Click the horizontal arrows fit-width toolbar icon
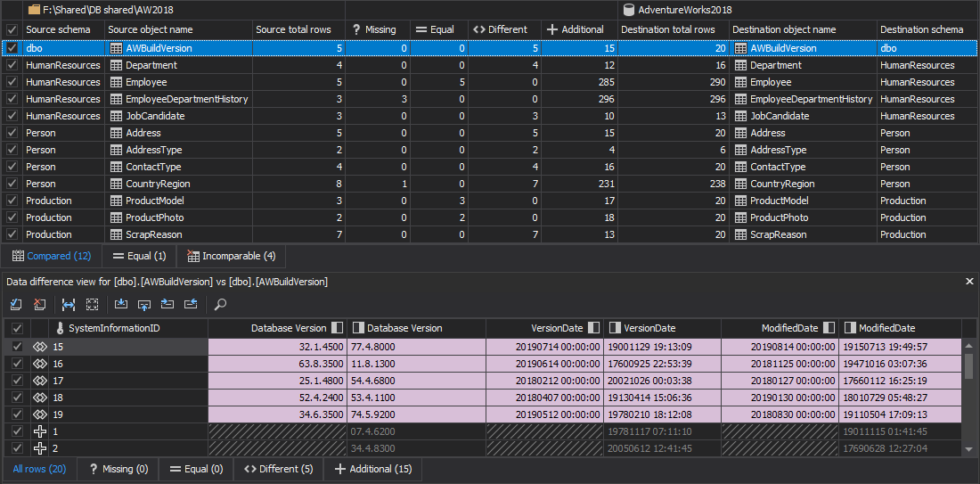The image size is (980, 484). point(69,305)
